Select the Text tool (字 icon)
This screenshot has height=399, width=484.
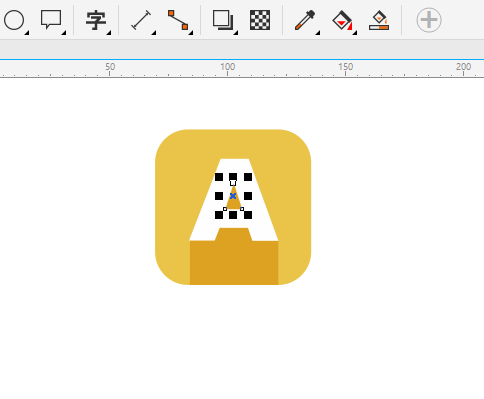(x=96, y=20)
